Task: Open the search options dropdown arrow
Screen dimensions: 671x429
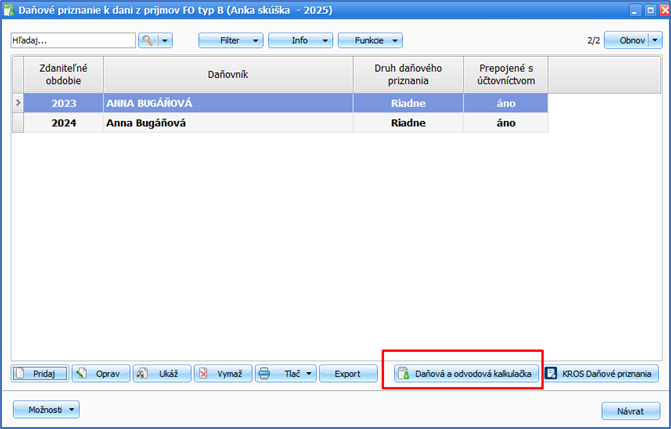Action: coord(165,40)
